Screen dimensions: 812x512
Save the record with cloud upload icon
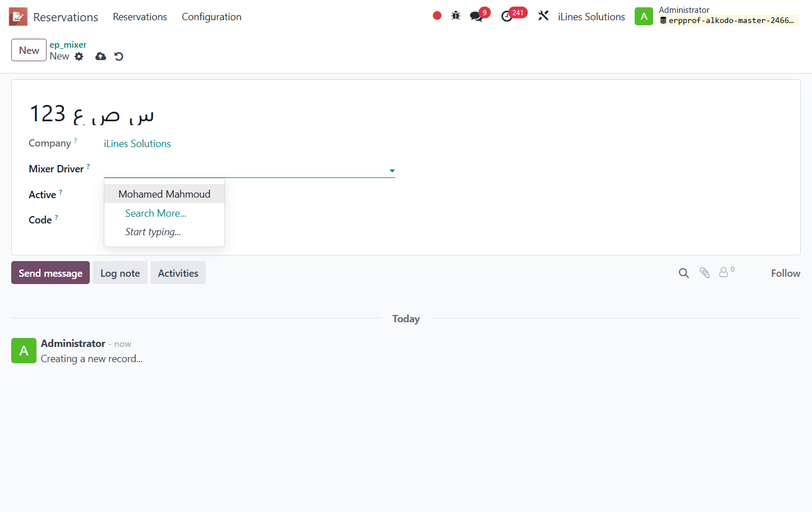pyautogui.click(x=100, y=56)
